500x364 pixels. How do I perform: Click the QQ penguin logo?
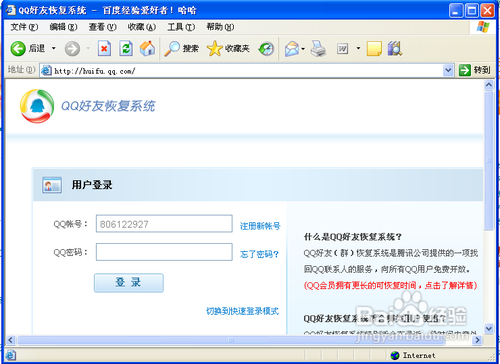pos(37,106)
